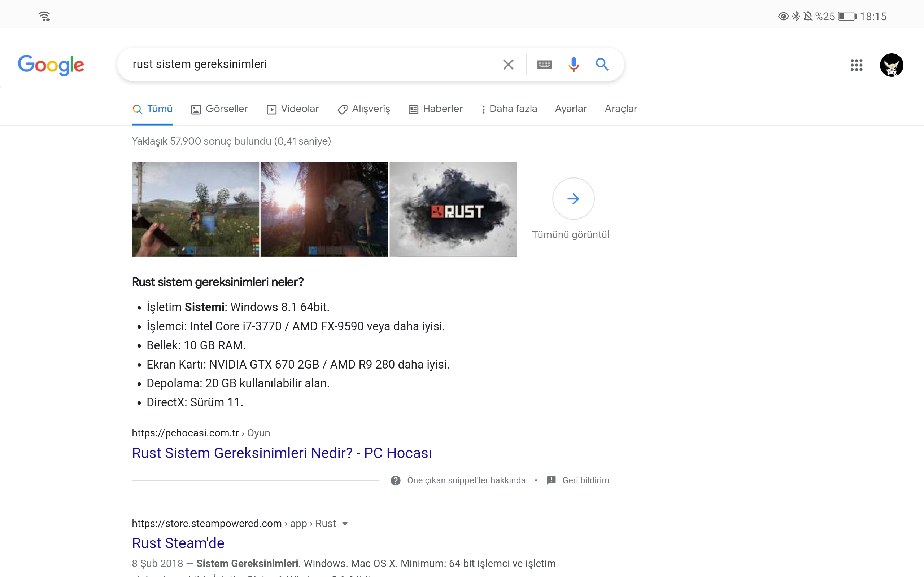
Task: Open the Rust logo thumbnail image
Action: pos(453,209)
